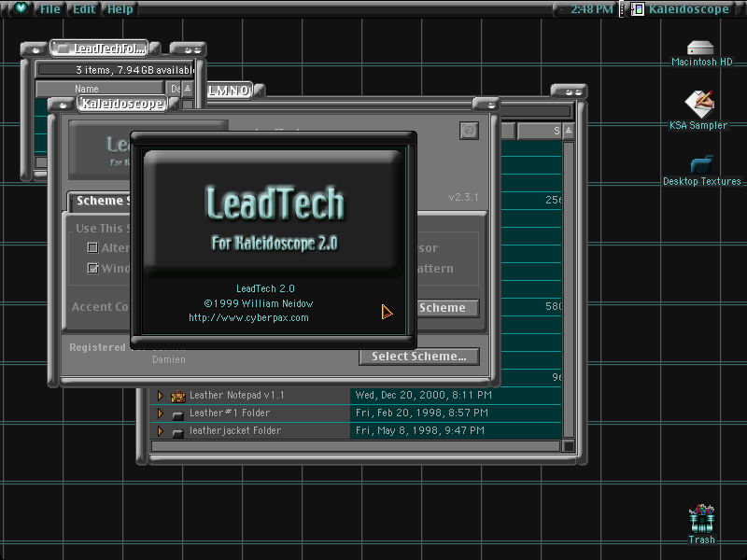Toggle the Wind... checkbox
This screenshot has width=747, height=560.
pyautogui.click(x=92, y=268)
